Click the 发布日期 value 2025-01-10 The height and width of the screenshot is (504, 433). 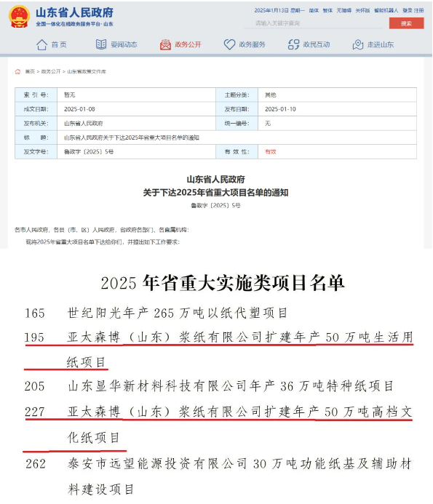click(x=280, y=109)
